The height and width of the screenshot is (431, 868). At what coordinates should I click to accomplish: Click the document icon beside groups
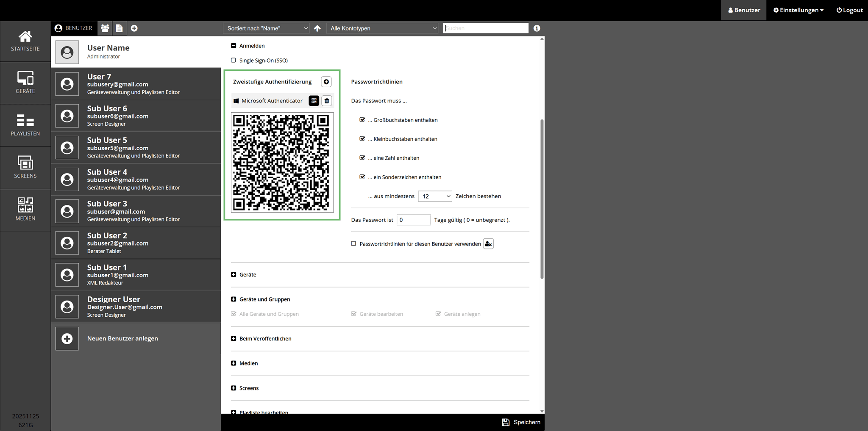click(119, 28)
